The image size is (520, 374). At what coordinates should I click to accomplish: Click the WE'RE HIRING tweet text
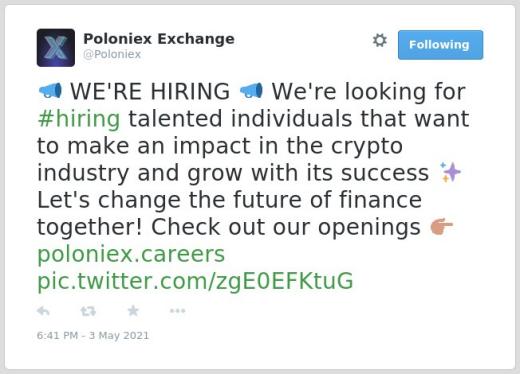pos(150,91)
